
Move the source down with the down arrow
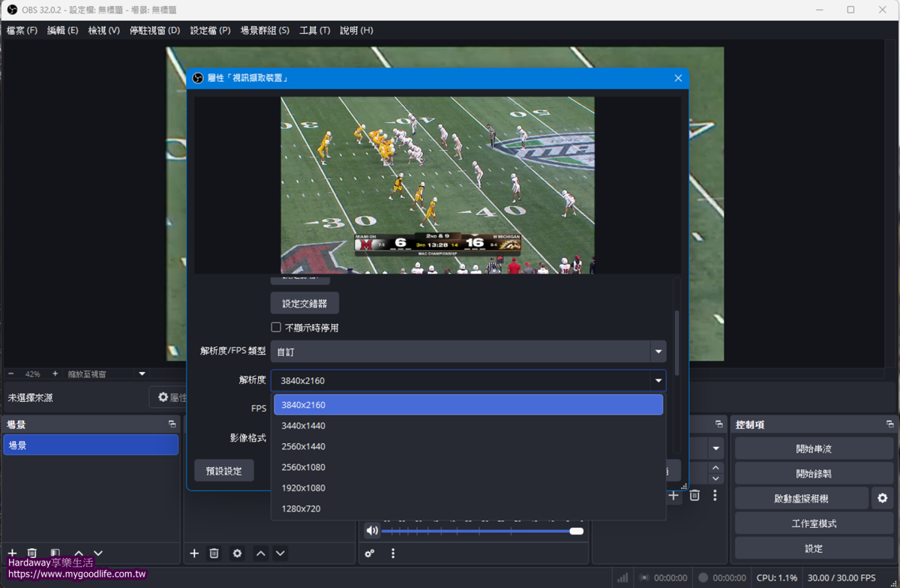(x=280, y=553)
